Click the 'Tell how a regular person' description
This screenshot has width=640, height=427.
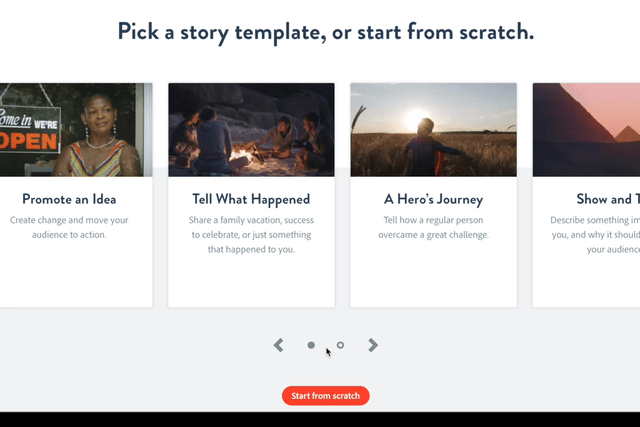pyautogui.click(x=433, y=227)
